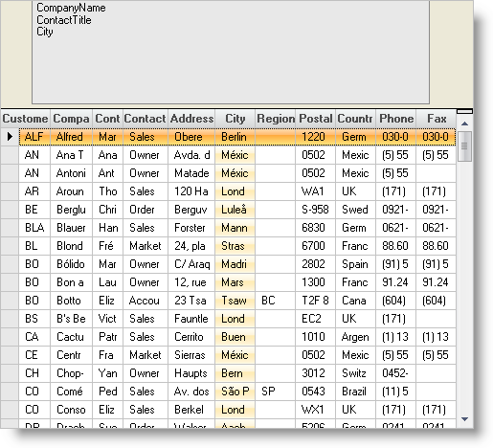Click the S-958 postal code cell

pos(316,210)
